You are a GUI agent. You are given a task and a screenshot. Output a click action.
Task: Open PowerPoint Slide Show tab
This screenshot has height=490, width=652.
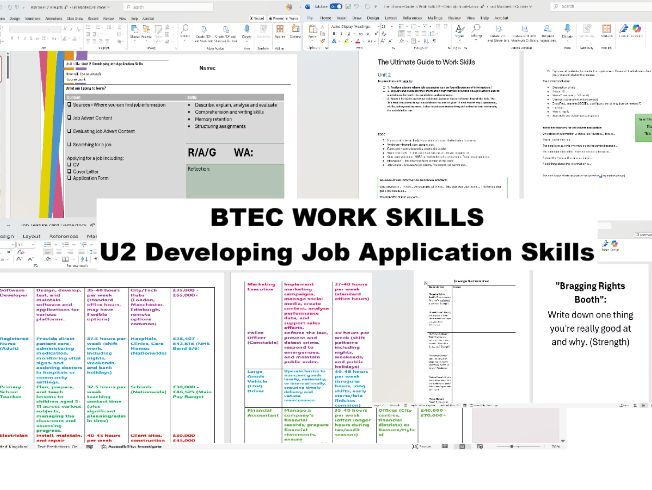[x=75, y=19]
